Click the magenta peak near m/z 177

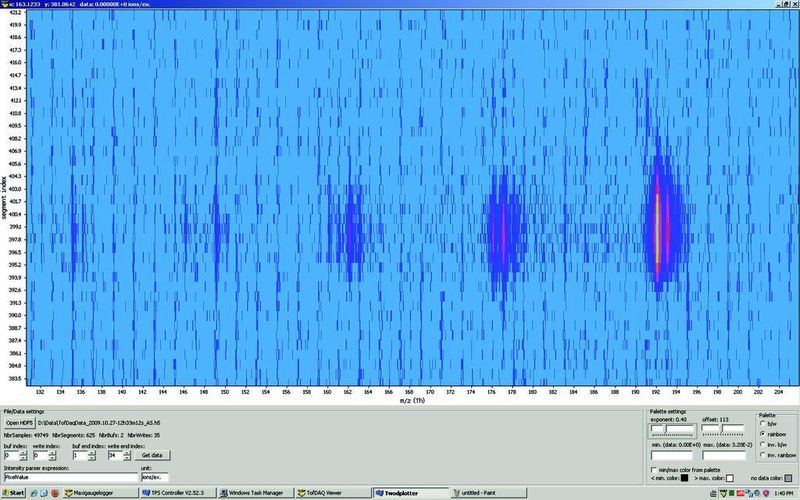click(x=503, y=230)
